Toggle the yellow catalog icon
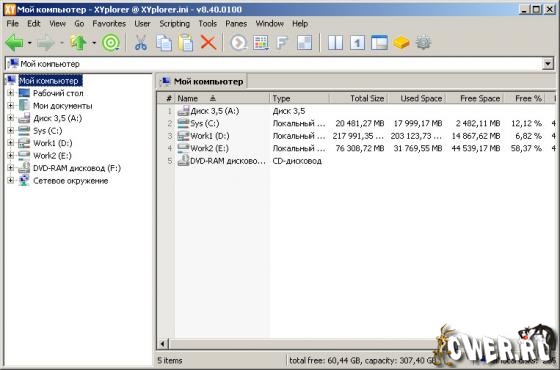The height and width of the screenshot is (370, 560). (x=401, y=43)
